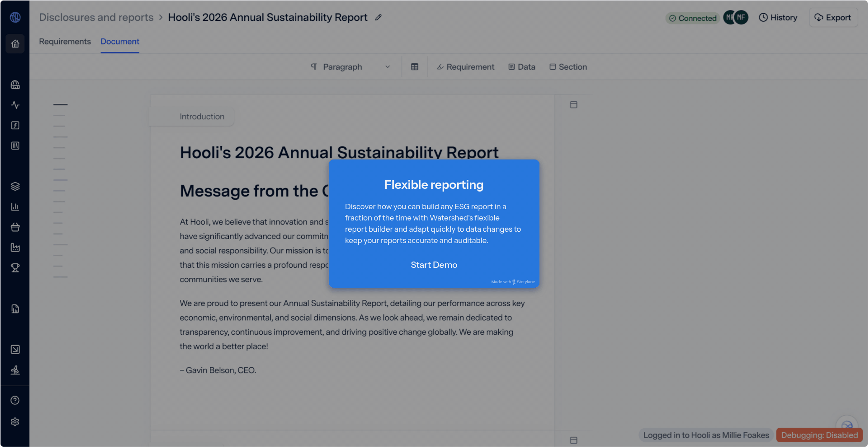This screenshot has height=447, width=868.
Task: Click the section icon beside Introduction
Action: pyautogui.click(x=573, y=105)
